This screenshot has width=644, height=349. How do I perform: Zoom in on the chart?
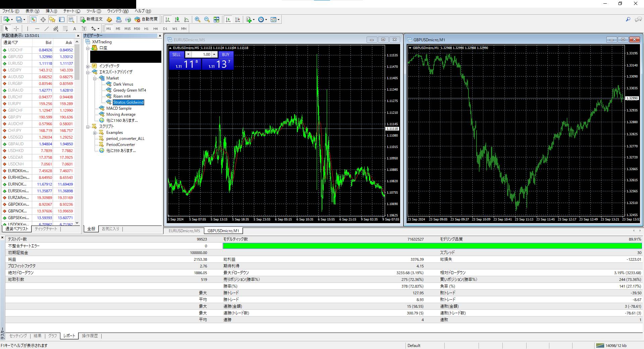(198, 19)
